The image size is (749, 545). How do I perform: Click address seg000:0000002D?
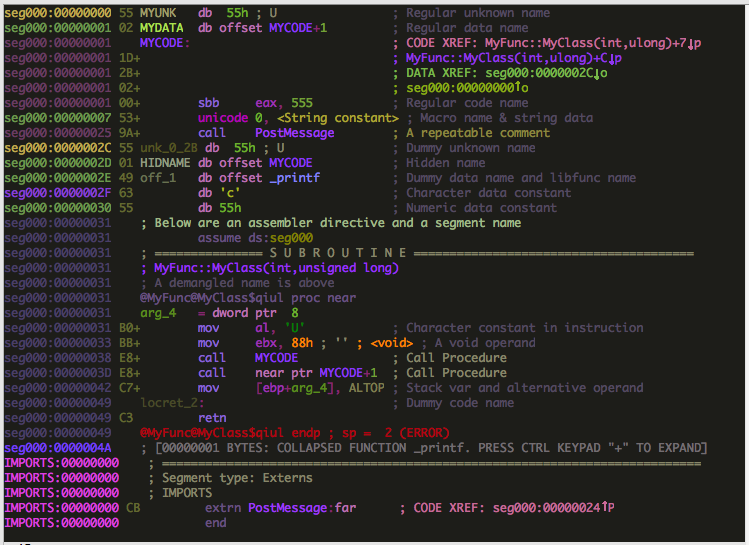(57, 163)
